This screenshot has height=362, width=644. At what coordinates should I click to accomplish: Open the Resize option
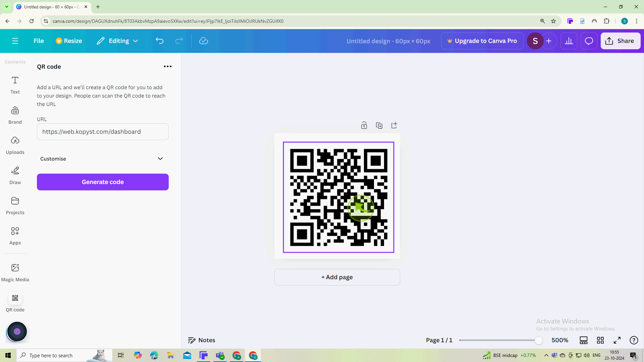pyautogui.click(x=69, y=41)
